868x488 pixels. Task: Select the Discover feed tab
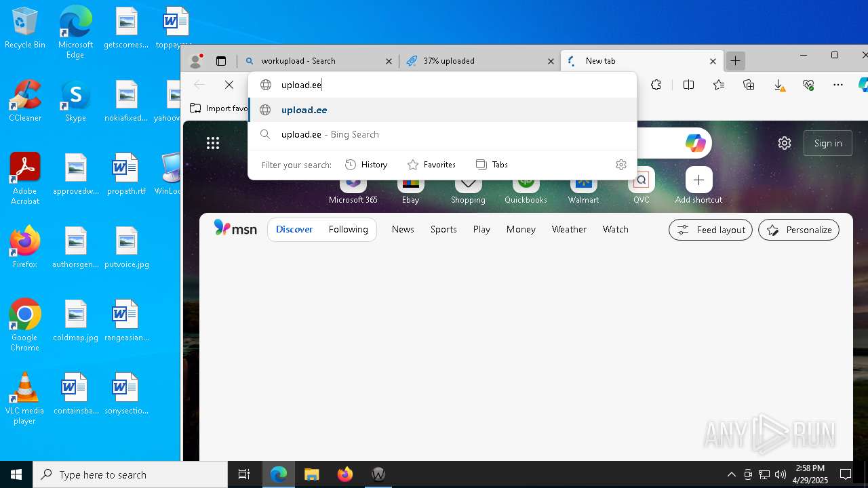(x=294, y=229)
